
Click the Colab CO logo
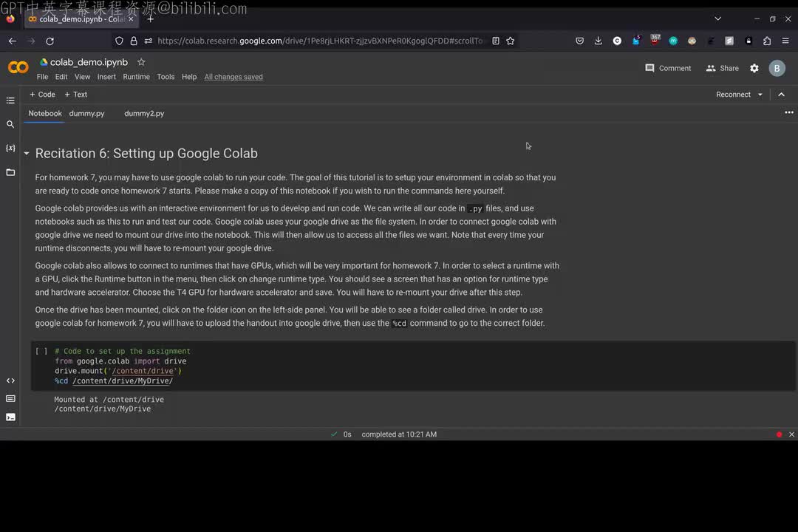(x=18, y=67)
